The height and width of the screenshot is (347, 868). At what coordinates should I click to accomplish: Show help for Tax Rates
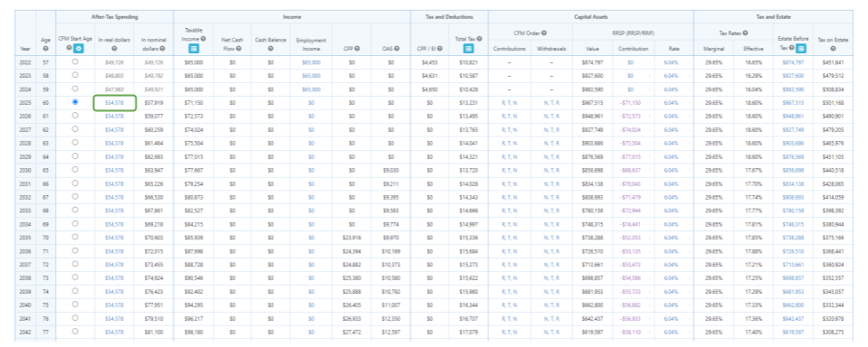(x=745, y=33)
